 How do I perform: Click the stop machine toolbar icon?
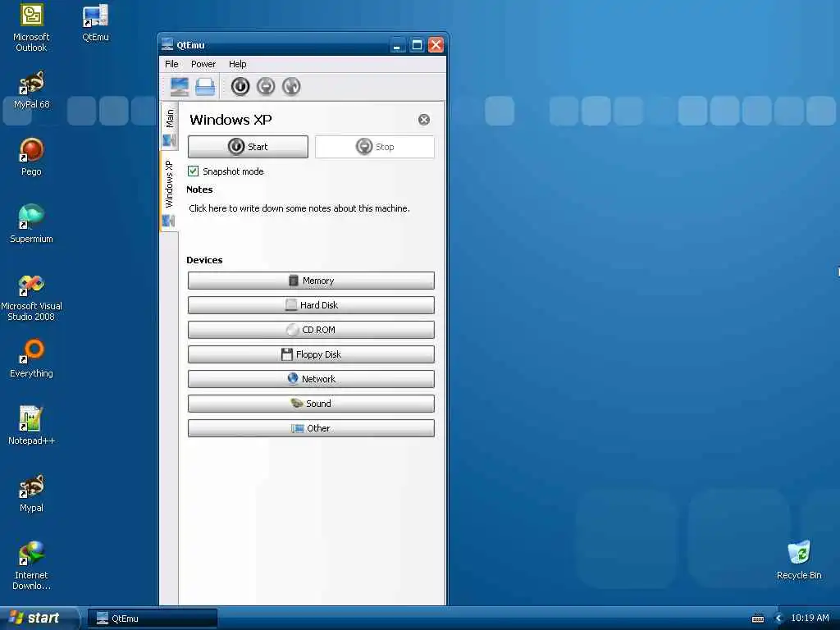pos(266,86)
